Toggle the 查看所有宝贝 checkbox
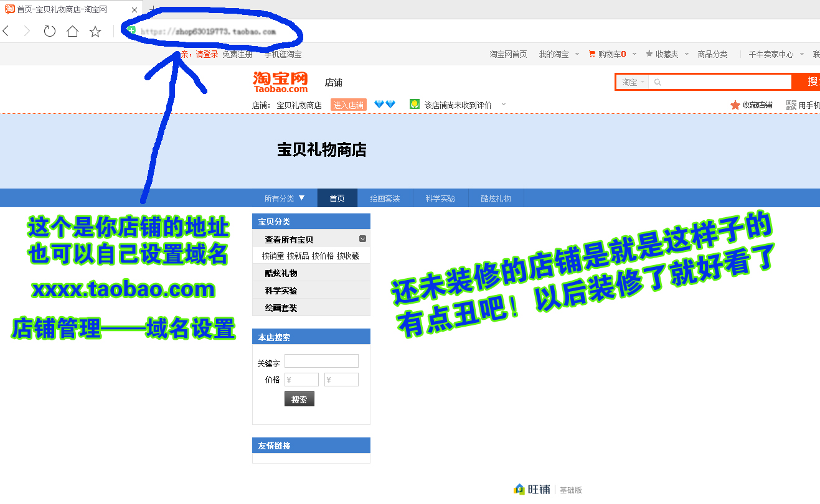Screen dimensions: 820x504 coord(362,238)
